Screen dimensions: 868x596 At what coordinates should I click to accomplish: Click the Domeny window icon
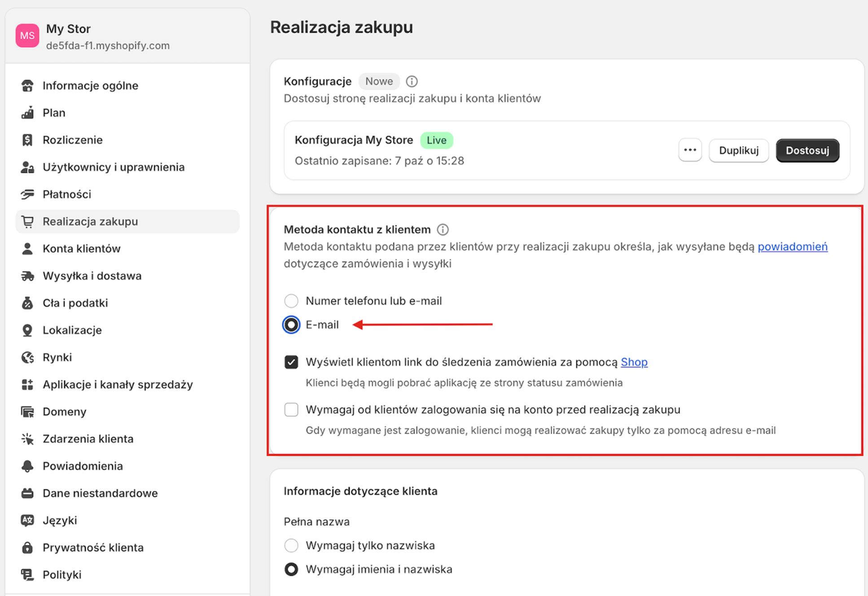click(27, 412)
